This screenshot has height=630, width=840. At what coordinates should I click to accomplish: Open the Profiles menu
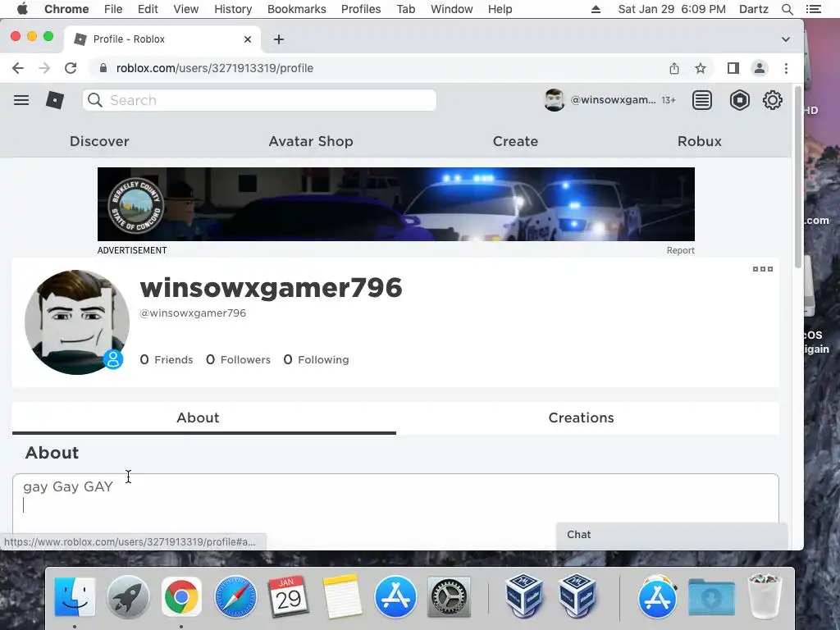click(361, 9)
